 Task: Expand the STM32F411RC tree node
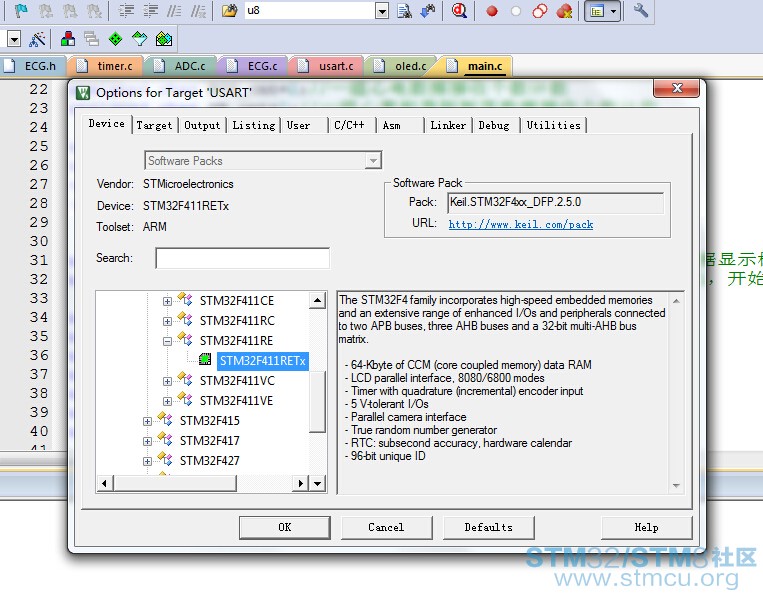click(167, 321)
